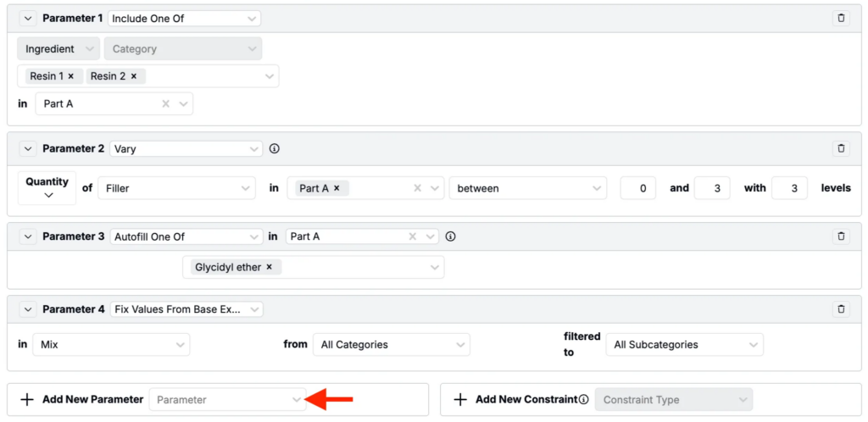Delete Parameter 3 with trash icon
This screenshot has height=422, width=868.
[840, 236]
